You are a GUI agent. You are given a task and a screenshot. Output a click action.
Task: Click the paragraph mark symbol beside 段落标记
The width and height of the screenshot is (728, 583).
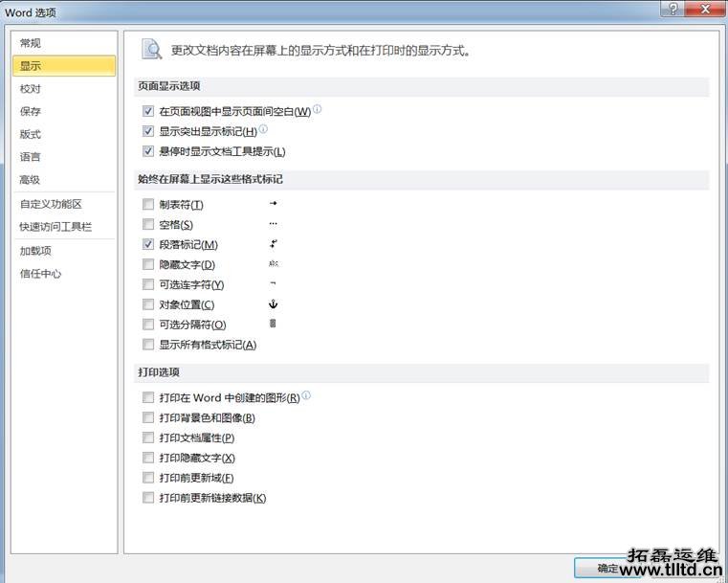[274, 243]
